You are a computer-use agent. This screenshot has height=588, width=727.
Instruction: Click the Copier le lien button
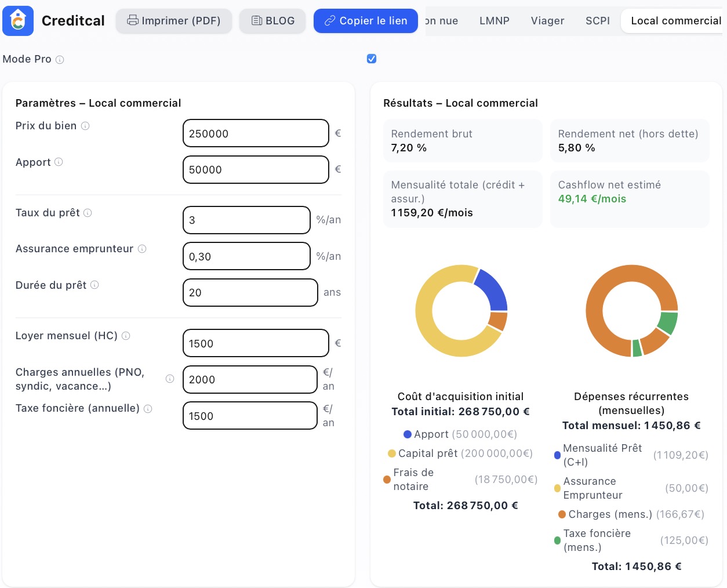pos(365,20)
